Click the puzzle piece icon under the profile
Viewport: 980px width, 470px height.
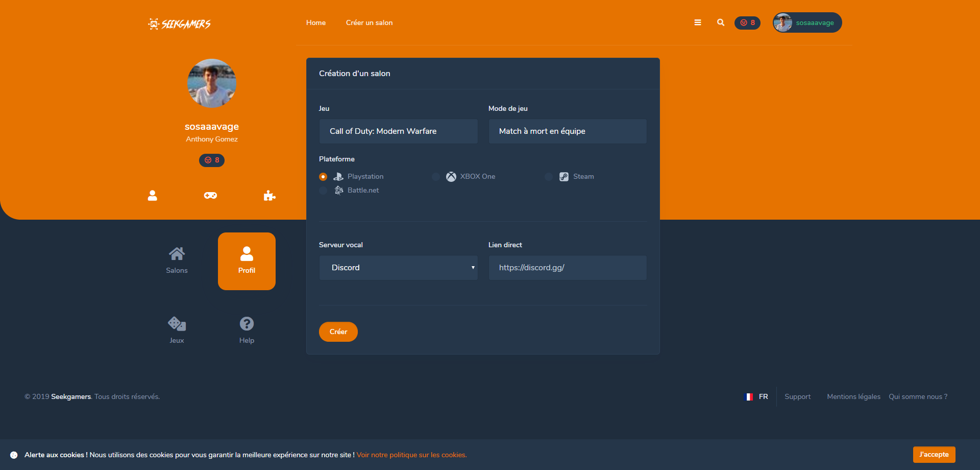tap(269, 196)
